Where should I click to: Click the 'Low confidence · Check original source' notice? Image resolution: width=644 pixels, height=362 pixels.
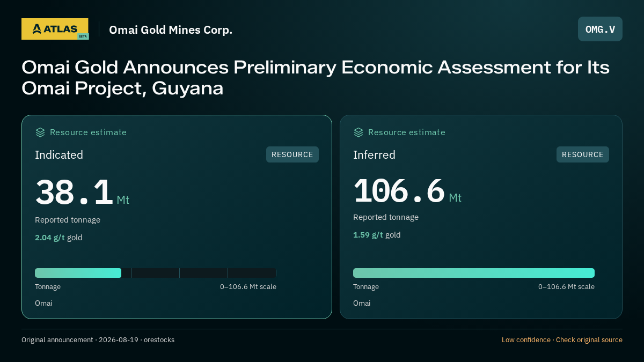click(x=562, y=340)
